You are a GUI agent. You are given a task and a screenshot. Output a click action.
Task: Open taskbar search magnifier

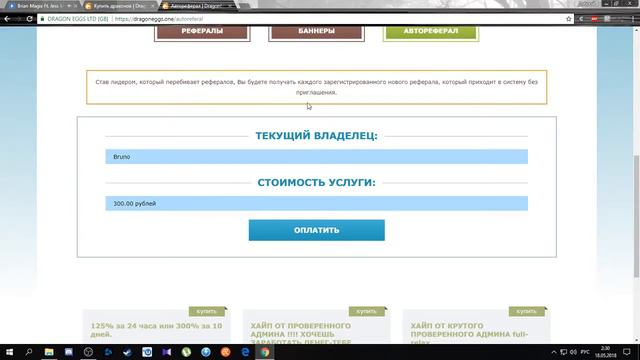[x=29, y=352]
